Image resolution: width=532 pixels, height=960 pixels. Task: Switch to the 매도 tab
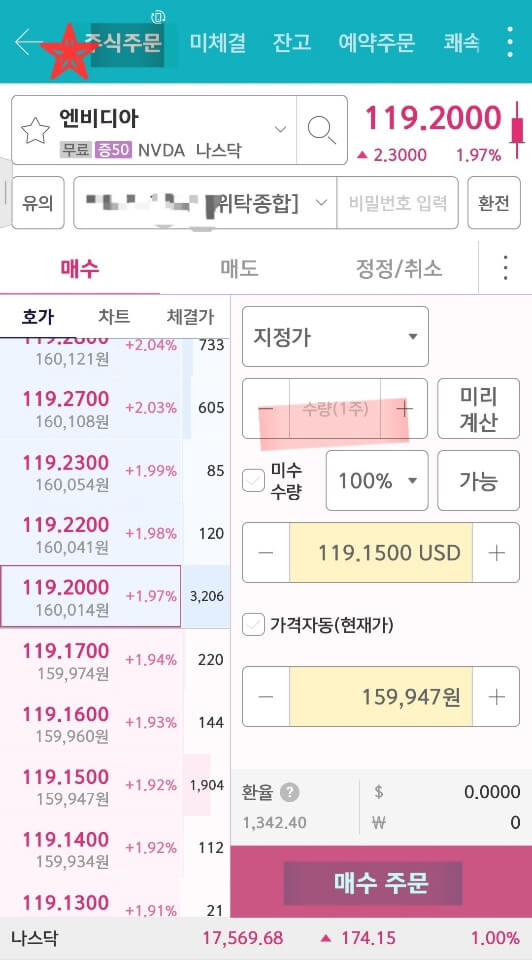point(239,268)
